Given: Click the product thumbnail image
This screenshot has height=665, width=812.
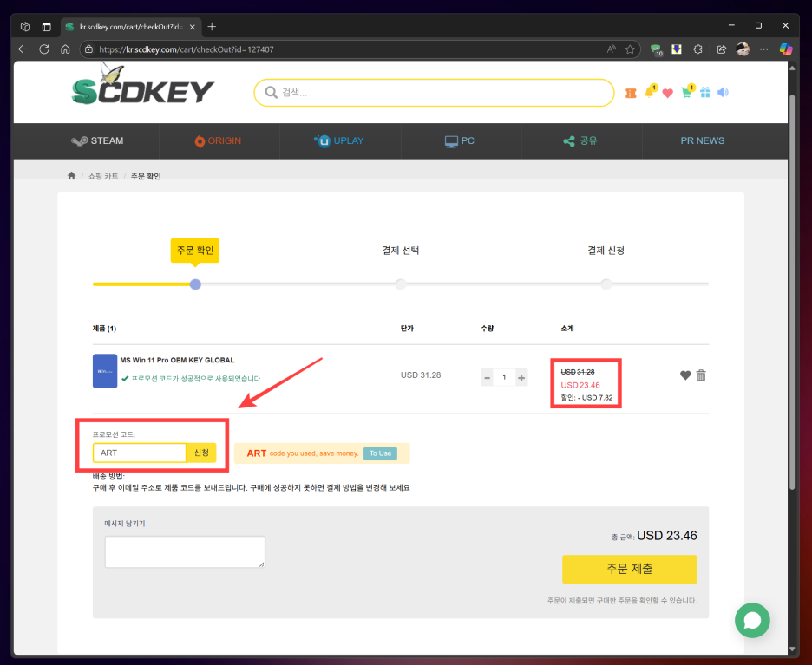Looking at the screenshot, I should [105, 371].
